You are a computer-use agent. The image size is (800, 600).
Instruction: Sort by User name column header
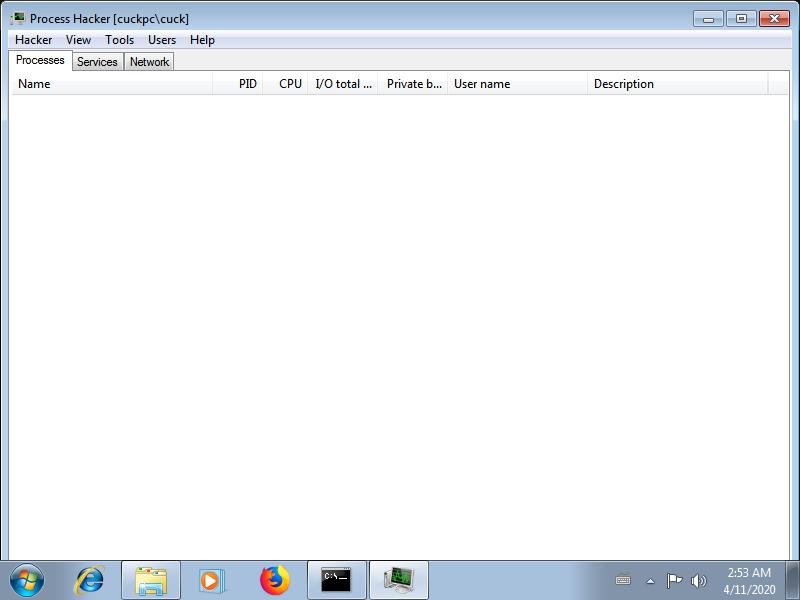517,84
